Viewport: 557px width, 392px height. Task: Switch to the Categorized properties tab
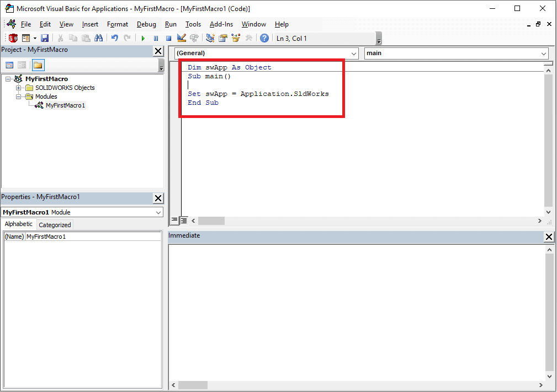click(x=55, y=224)
